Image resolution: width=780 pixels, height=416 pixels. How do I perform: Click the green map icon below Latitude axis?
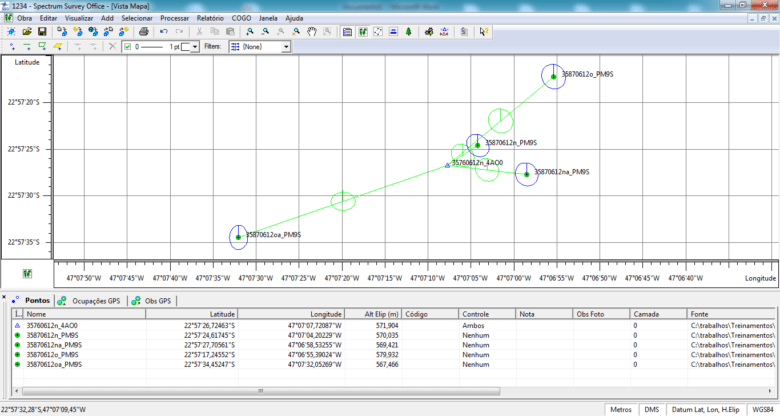coord(27,273)
